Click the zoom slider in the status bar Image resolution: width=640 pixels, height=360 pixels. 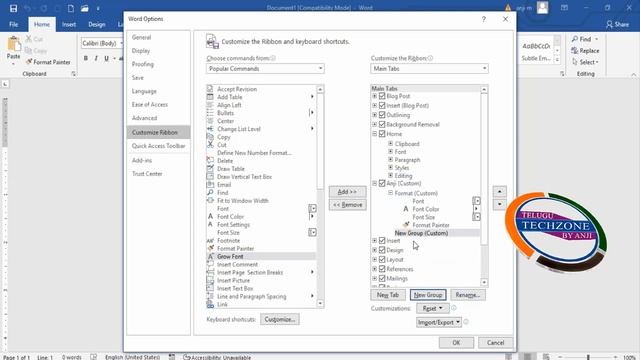click(588, 357)
